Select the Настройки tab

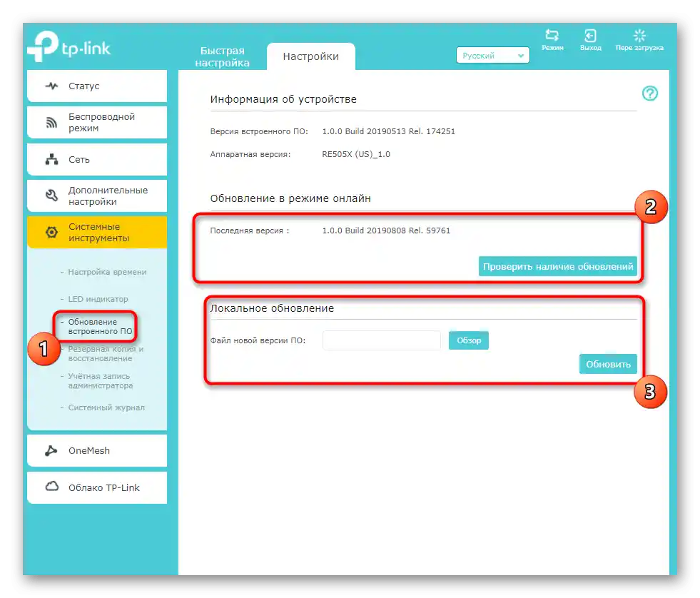point(310,56)
